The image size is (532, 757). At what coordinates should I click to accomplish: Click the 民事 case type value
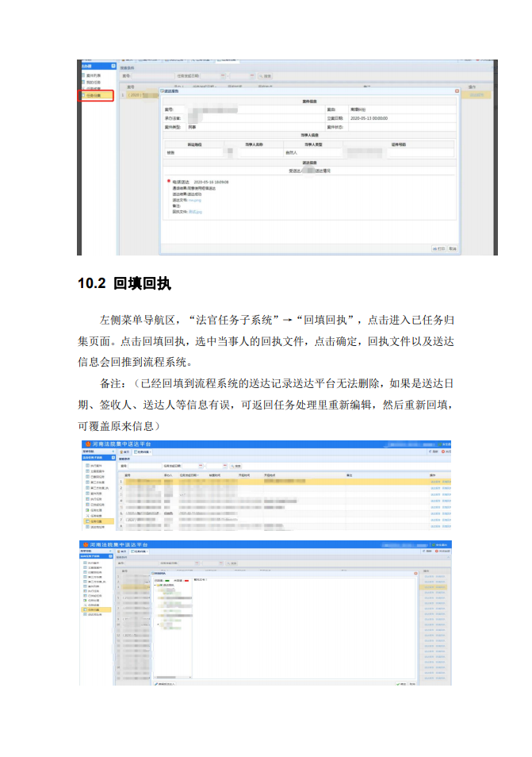(x=192, y=127)
